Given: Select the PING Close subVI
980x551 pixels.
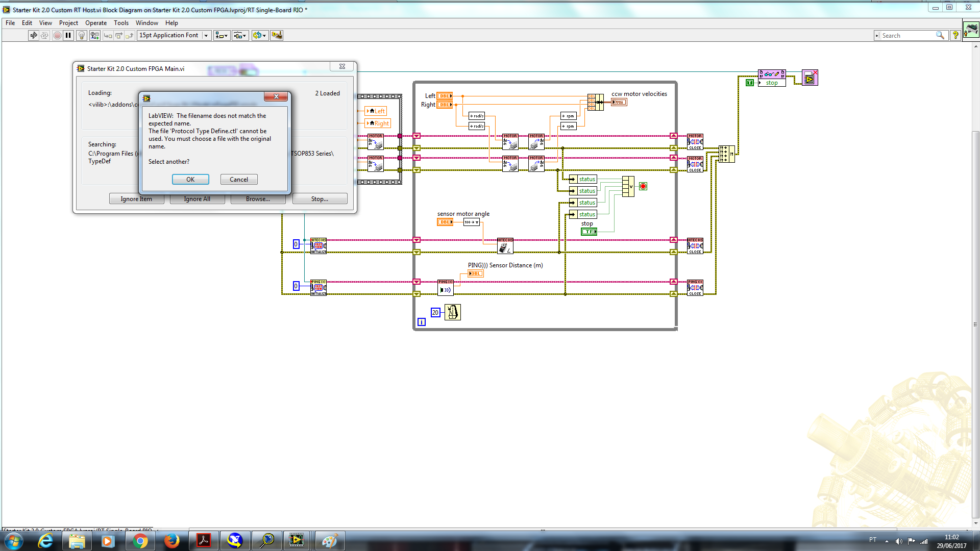Looking at the screenshot, I should point(695,288).
